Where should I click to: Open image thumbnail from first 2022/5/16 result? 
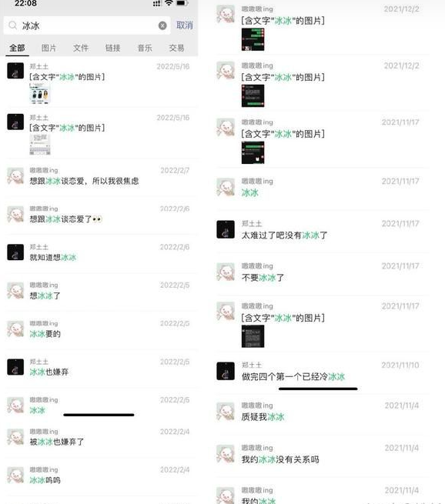(x=40, y=94)
